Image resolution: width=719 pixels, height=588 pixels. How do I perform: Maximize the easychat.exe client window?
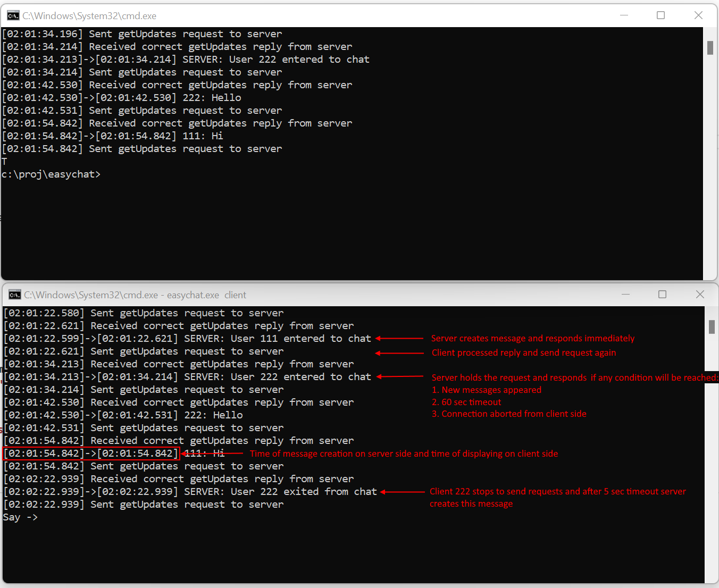coord(663,295)
